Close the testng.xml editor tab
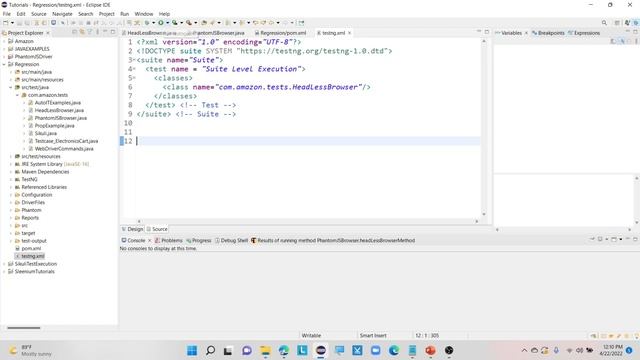Screen dimensions: 640x360 pyautogui.click(x=349, y=33)
